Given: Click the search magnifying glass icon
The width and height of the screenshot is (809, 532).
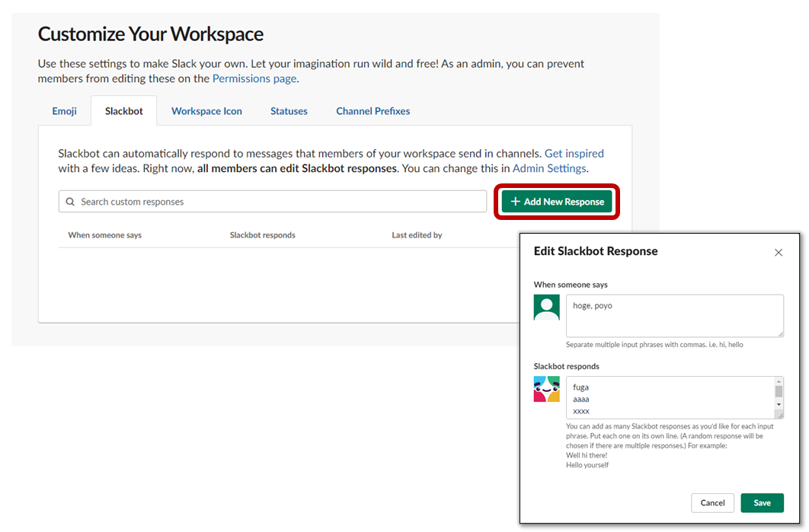Looking at the screenshot, I should 71,201.
